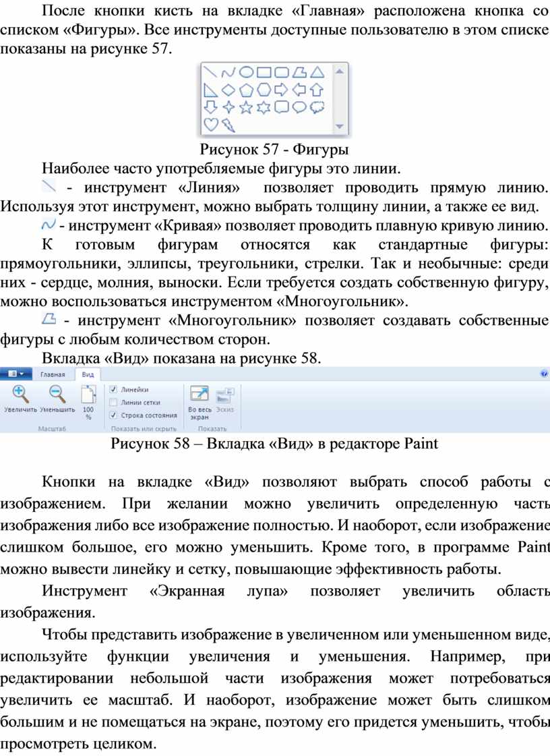The width and height of the screenshot is (550, 756).
Task: Click the caption Рисунок 58 – Вкладка «Вид»
Action: (x=212, y=444)
